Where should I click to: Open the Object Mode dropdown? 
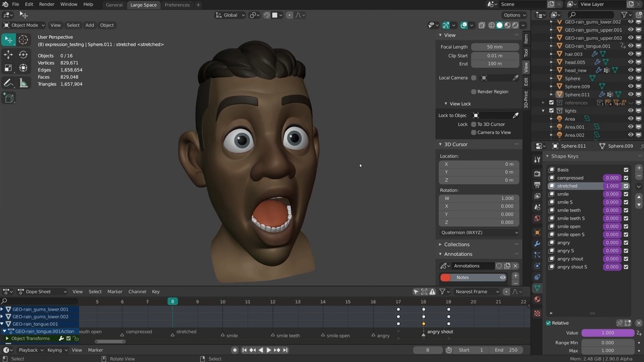tap(24, 25)
